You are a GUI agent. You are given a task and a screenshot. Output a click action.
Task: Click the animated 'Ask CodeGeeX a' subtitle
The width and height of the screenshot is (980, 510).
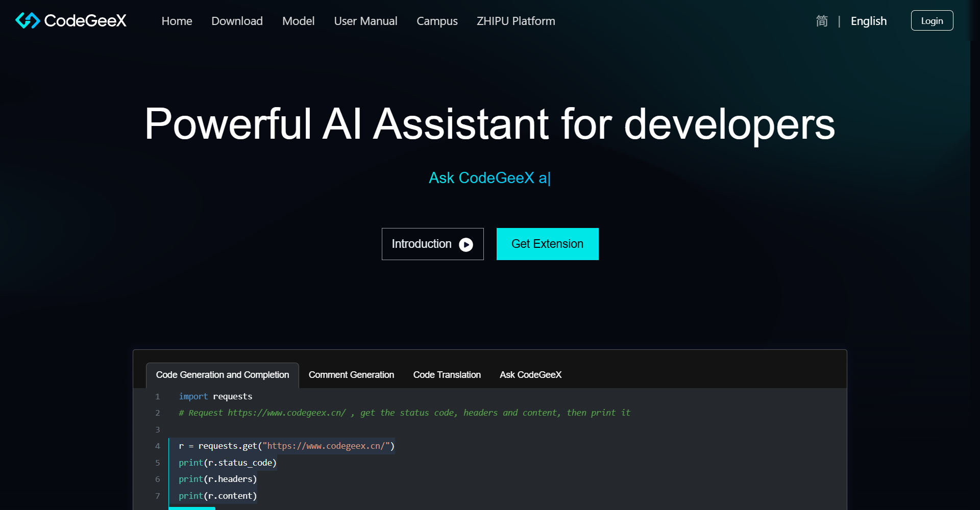pos(489,177)
